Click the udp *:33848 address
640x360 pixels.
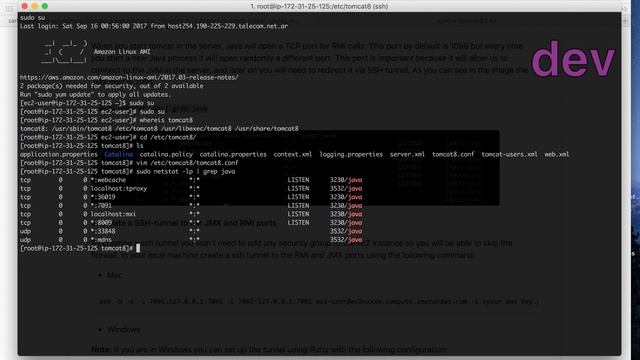click(x=103, y=231)
